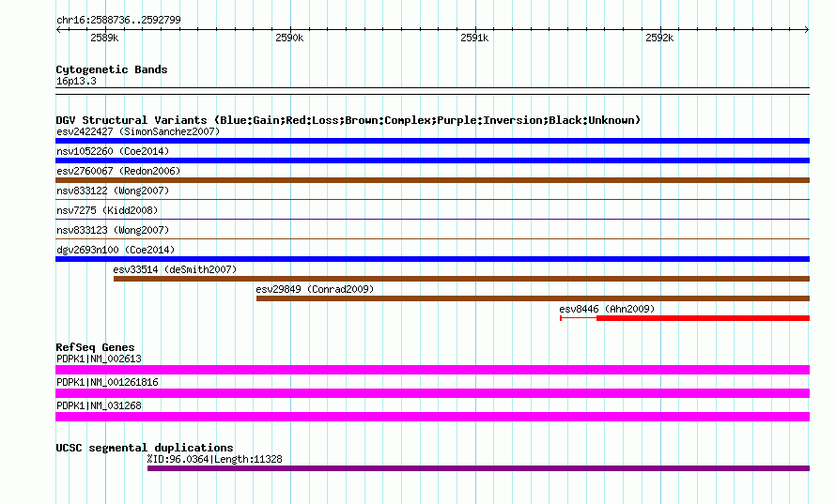Click the 2592k ruler position
836x504 pixels.
pos(659,38)
